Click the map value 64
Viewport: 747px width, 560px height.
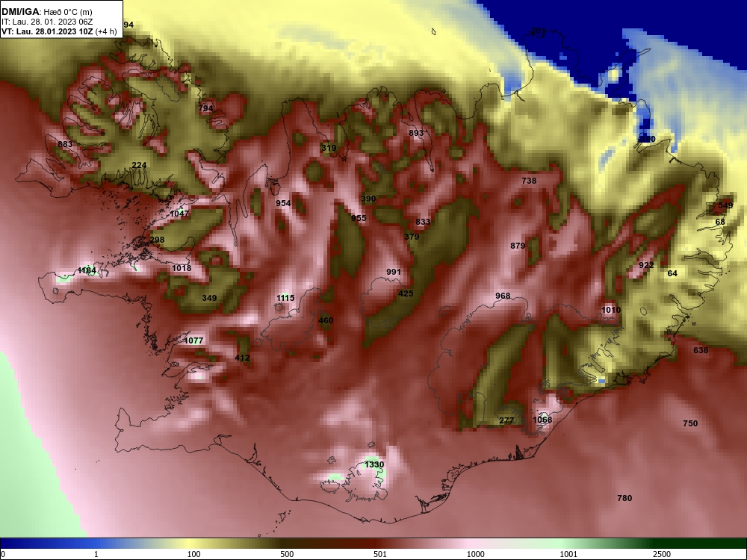tap(672, 273)
